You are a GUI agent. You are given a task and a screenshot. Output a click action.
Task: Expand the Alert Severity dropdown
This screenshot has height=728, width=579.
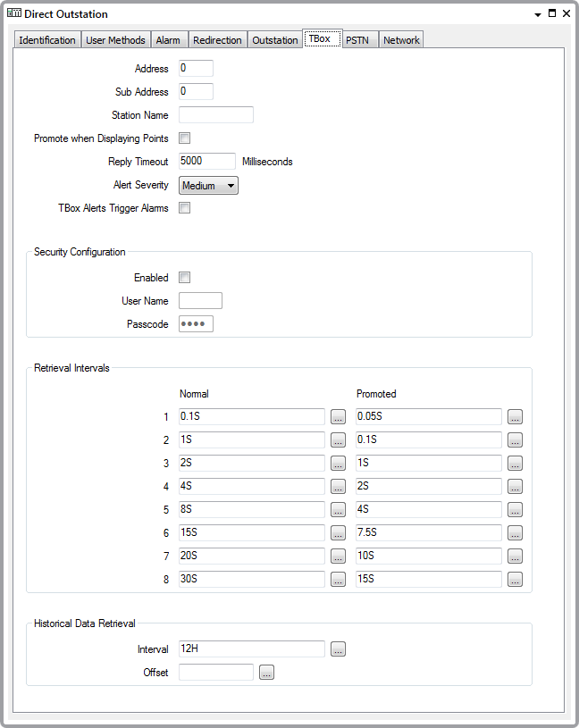click(208, 186)
